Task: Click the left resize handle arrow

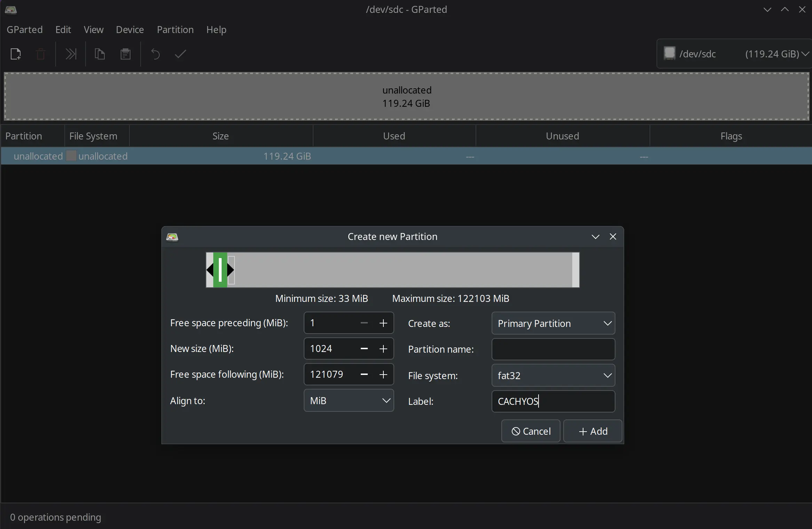Action: [210, 270]
